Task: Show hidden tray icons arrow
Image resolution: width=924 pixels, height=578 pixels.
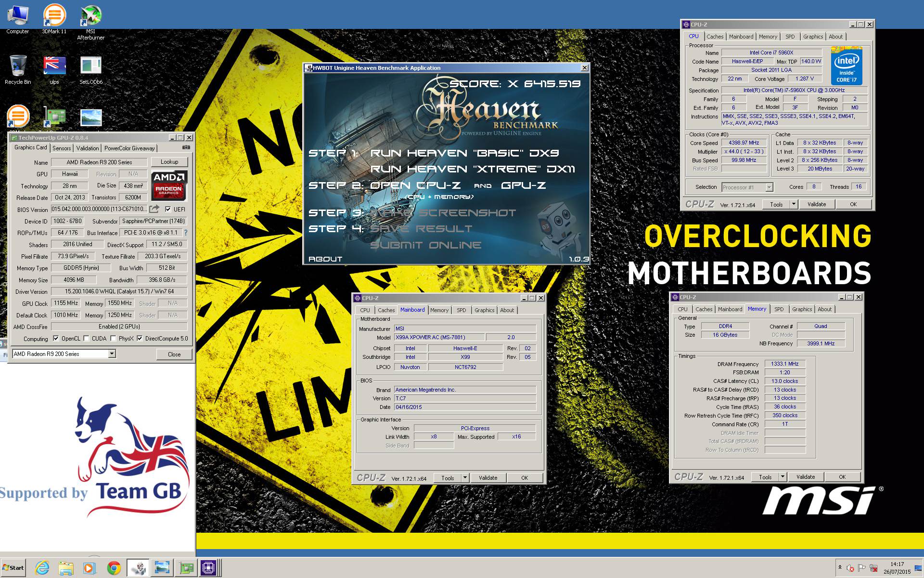Action: 840,568
